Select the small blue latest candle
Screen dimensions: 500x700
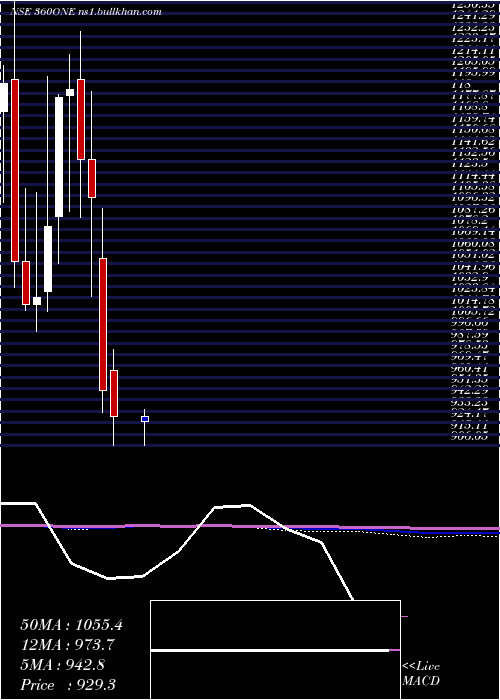pyautogui.click(x=145, y=419)
